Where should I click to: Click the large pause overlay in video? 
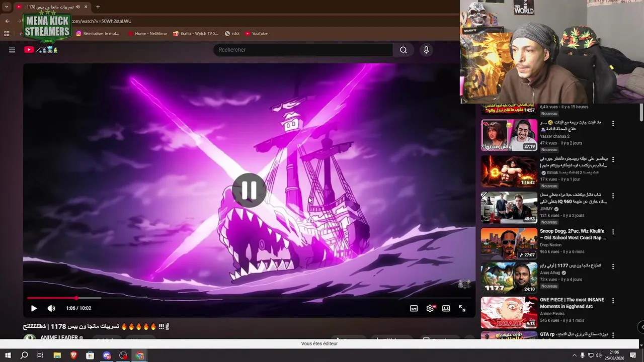click(249, 191)
